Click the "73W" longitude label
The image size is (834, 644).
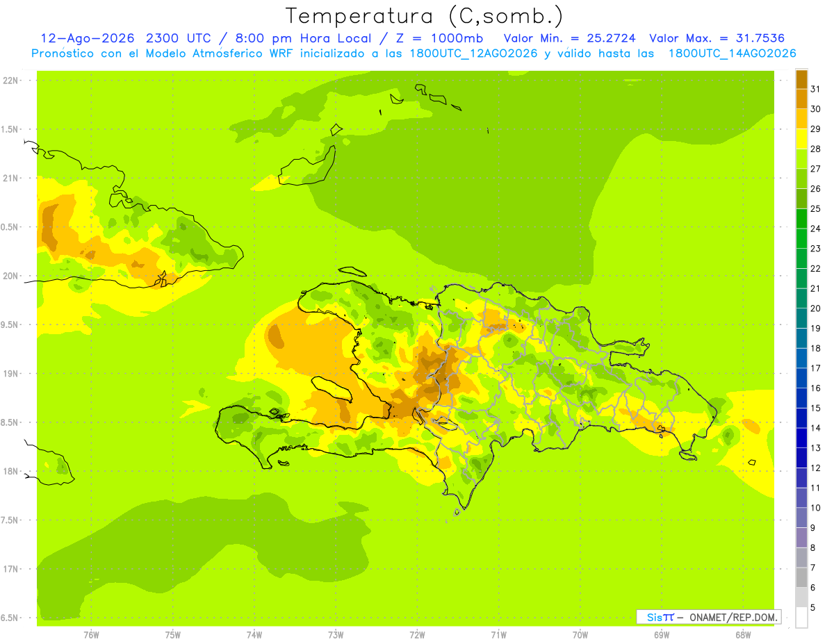coord(336,634)
